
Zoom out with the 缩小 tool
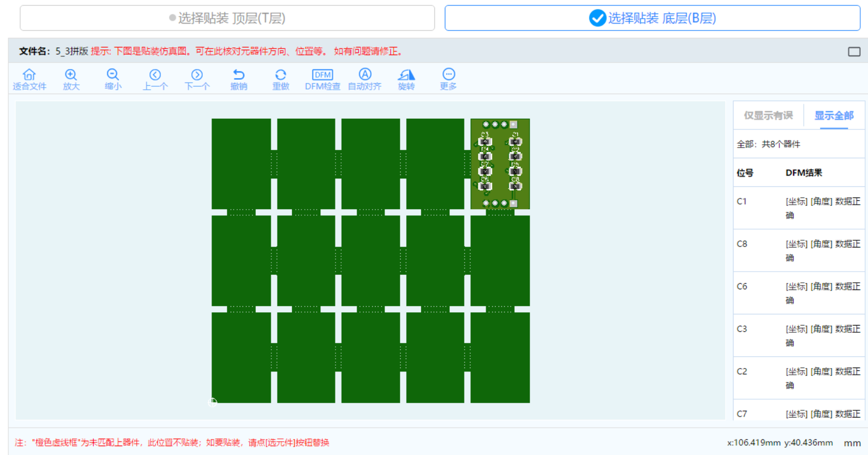pos(113,79)
